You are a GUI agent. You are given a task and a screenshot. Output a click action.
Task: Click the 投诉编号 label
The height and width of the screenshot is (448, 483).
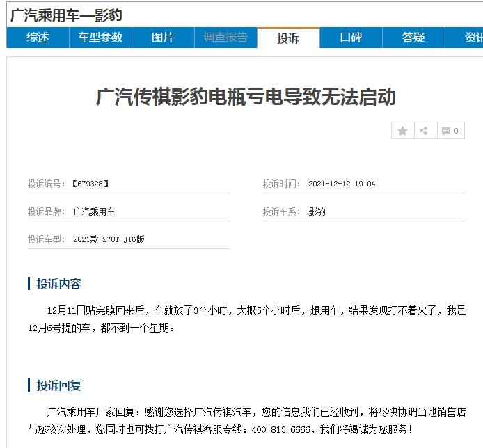(x=47, y=184)
